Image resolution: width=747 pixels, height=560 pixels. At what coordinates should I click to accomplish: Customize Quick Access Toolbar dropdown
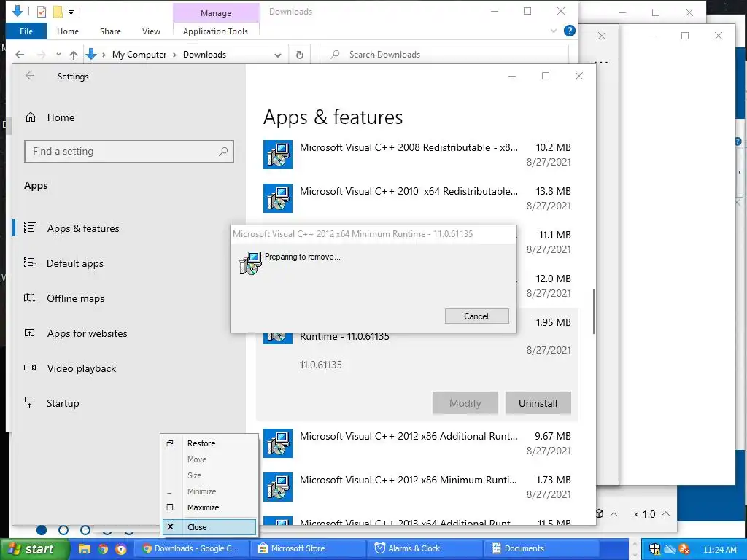coord(71,12)
